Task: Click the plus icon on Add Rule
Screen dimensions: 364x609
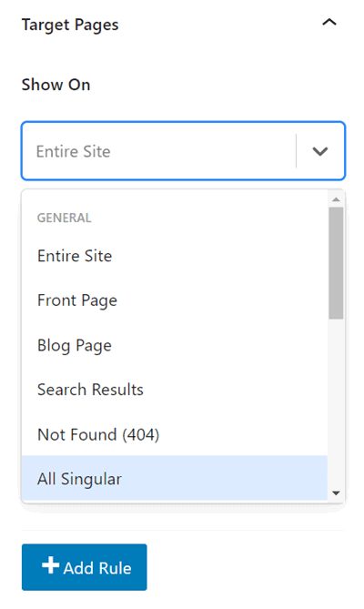Action: coord(50,565)
